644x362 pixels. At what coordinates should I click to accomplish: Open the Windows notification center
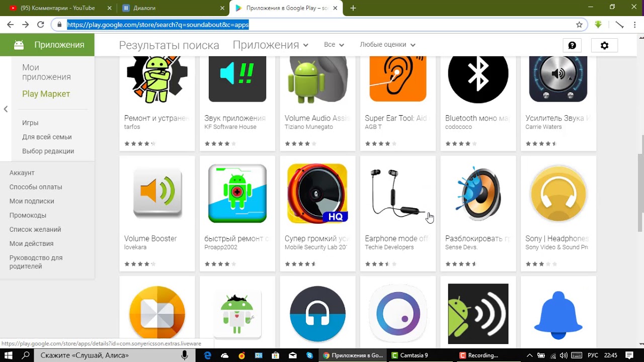pyautogui.click(x=629, y=355)
